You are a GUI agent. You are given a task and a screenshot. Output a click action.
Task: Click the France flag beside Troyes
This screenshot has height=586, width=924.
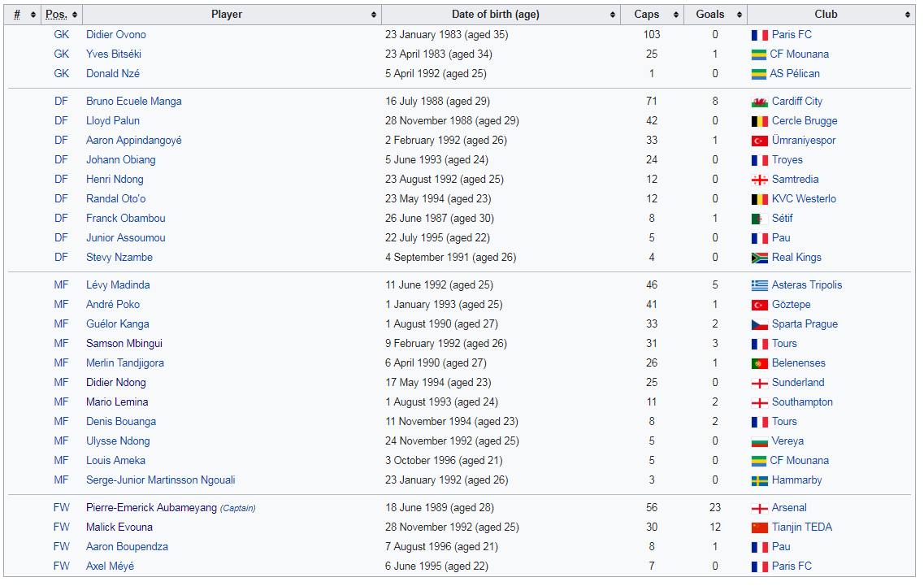click(760, 160)
